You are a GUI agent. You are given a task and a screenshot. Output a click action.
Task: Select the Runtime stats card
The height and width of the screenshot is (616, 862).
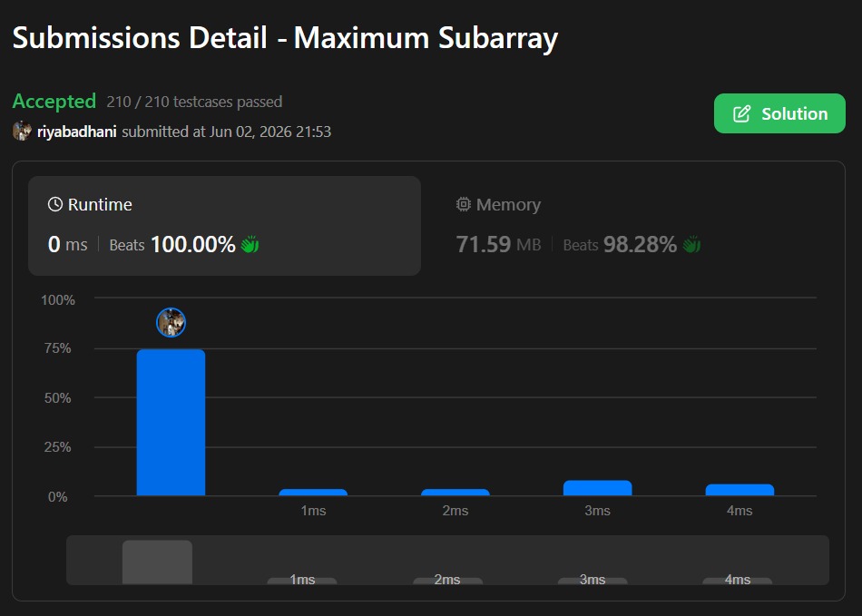(224, 226)
